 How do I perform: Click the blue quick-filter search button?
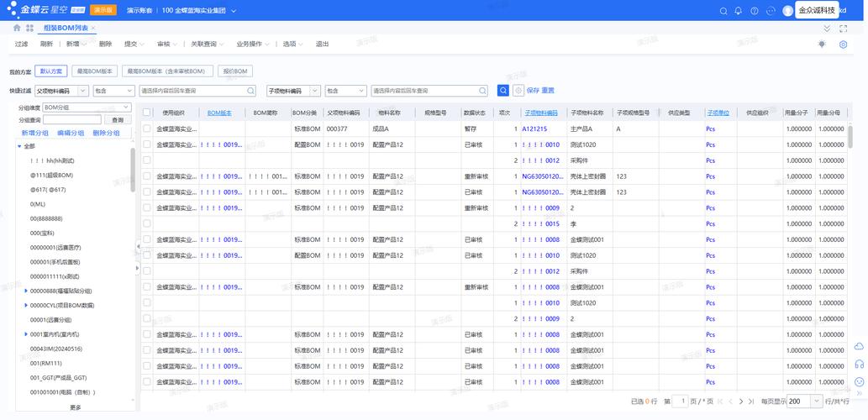[503, 91]
